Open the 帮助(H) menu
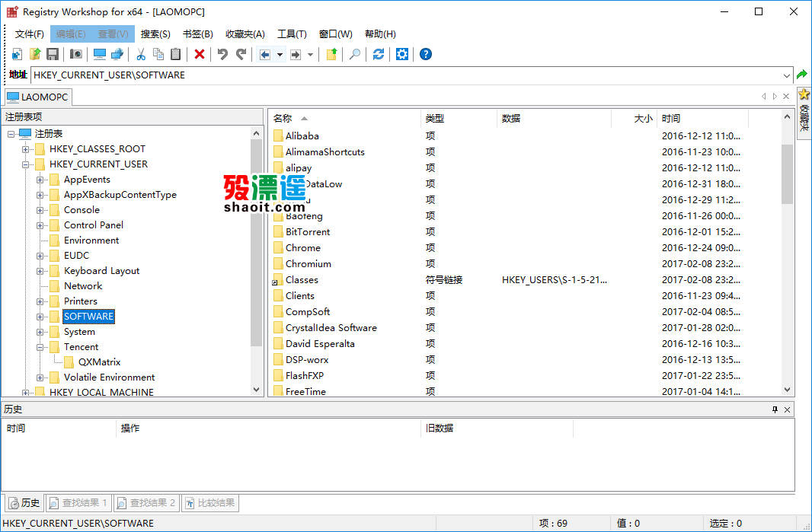 pyautogui.click(x=380, y=34)
